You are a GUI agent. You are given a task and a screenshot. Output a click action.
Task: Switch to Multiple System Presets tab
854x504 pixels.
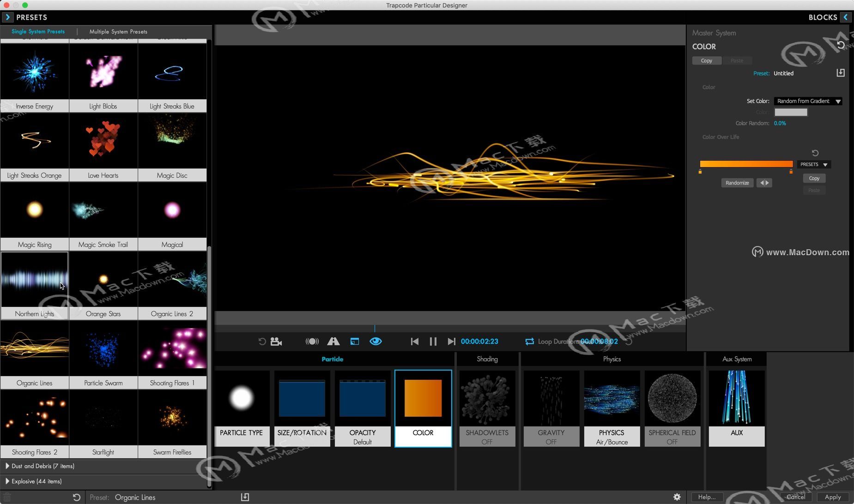(x=118, y=31)
